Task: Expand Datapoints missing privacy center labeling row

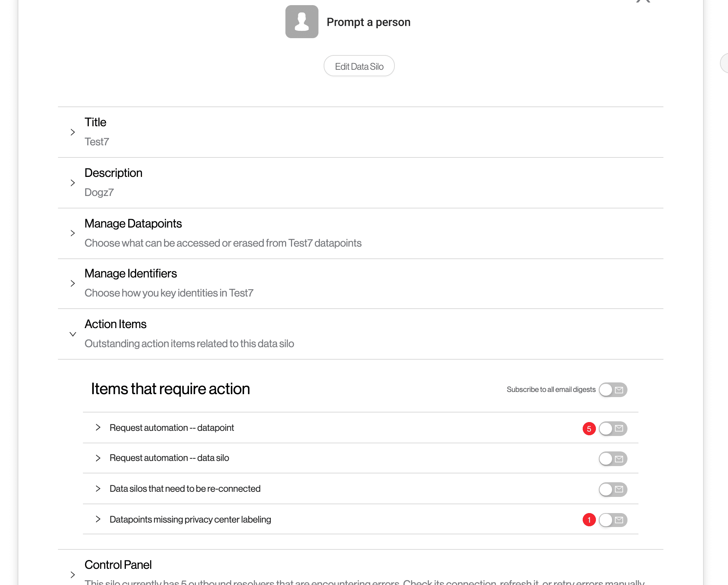Action: [98, 519]
